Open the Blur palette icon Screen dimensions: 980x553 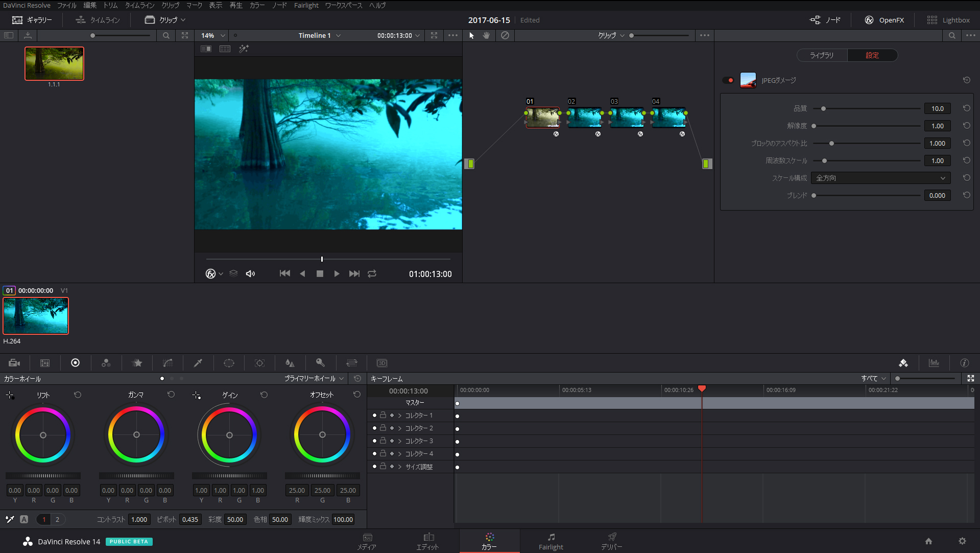tap(290, 363)
